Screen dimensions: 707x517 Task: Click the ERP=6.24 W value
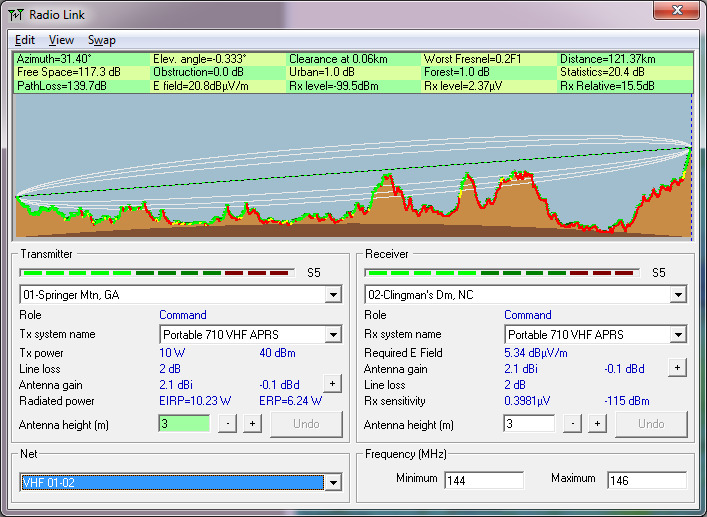point(290,401)
